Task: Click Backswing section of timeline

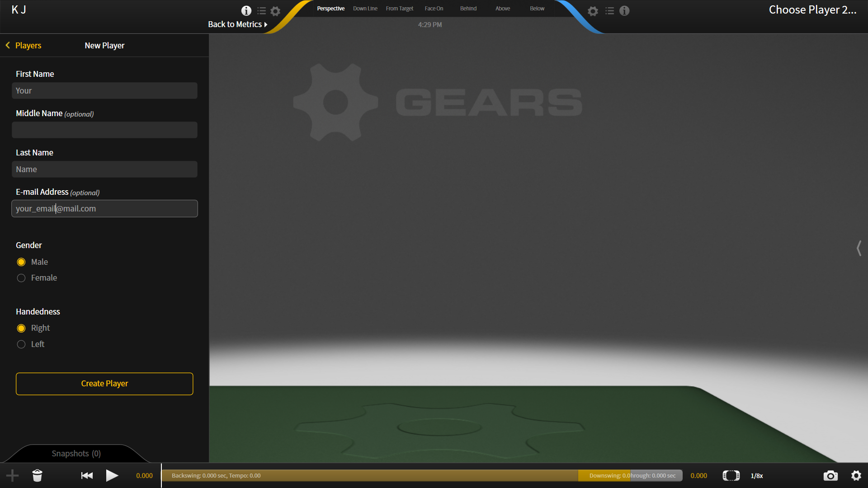Action: click(x=370, y=475)
